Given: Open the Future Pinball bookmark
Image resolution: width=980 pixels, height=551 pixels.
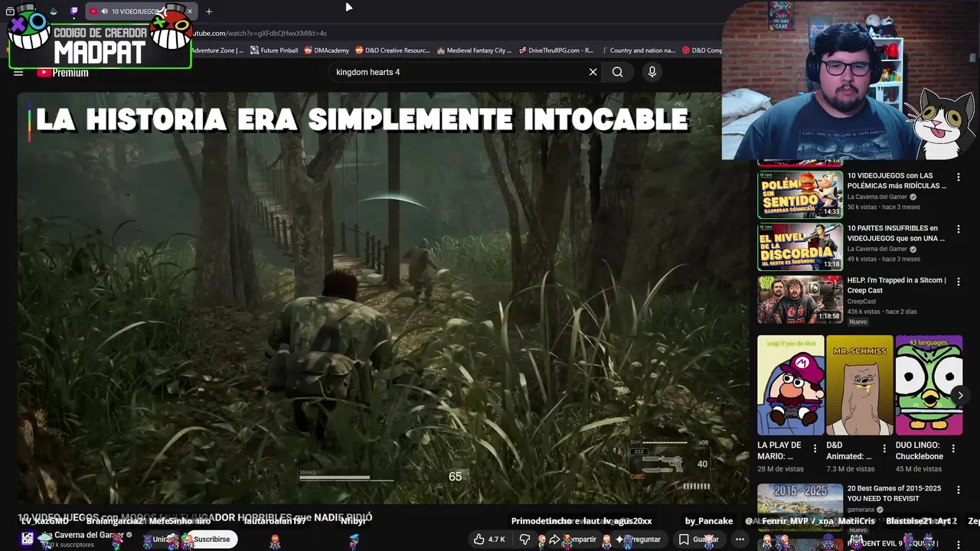Looking at the screenshot, I should tap(274, 51).
